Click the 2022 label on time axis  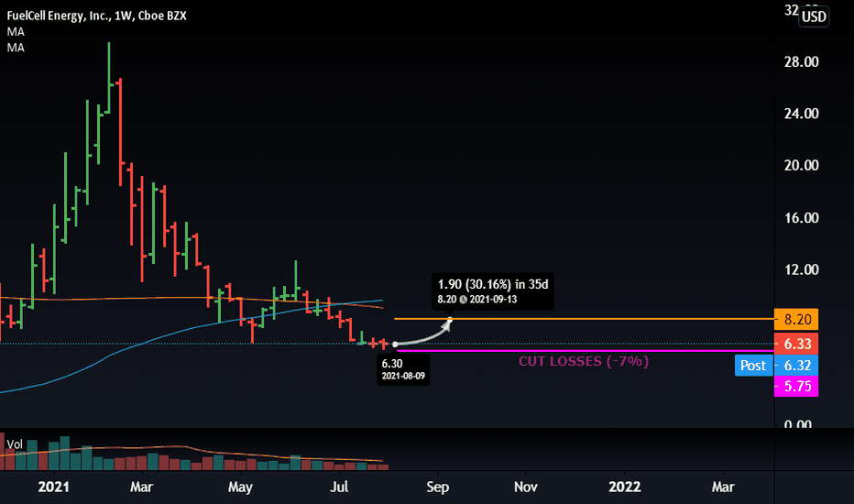coord(625,487)
